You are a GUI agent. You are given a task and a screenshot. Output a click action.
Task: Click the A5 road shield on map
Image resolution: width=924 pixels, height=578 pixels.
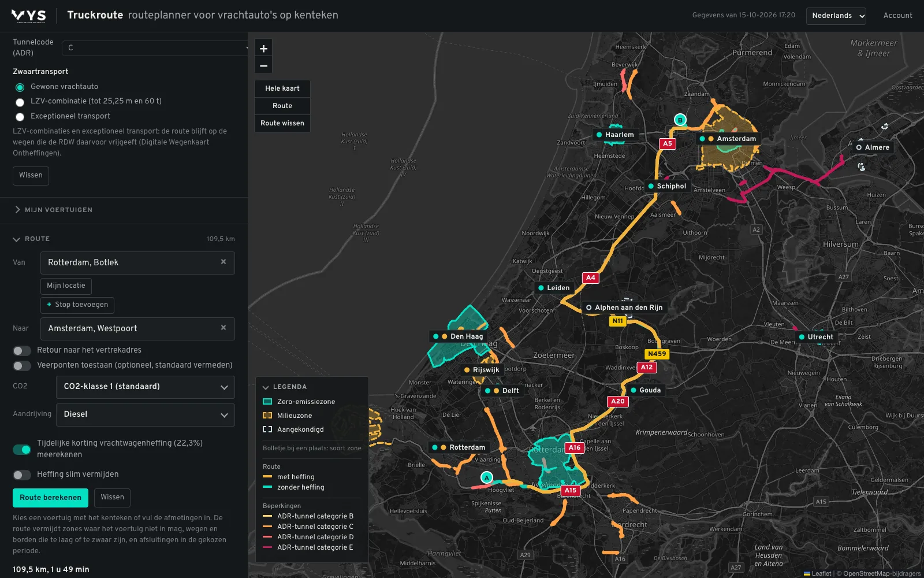point(668,143)
